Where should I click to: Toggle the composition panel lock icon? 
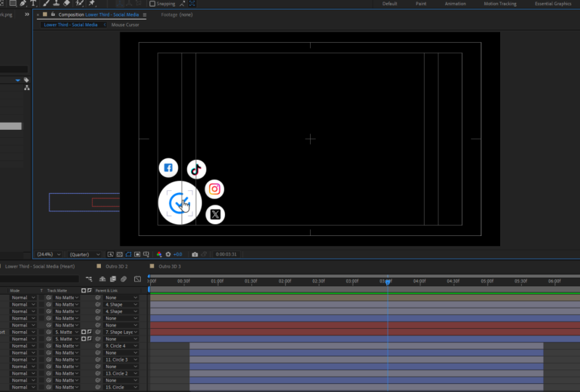point(53,15)
